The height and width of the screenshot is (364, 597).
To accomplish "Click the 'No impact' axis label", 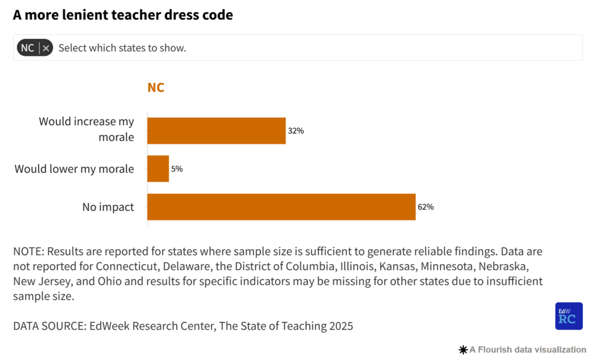I will click(x=108, y=207).
